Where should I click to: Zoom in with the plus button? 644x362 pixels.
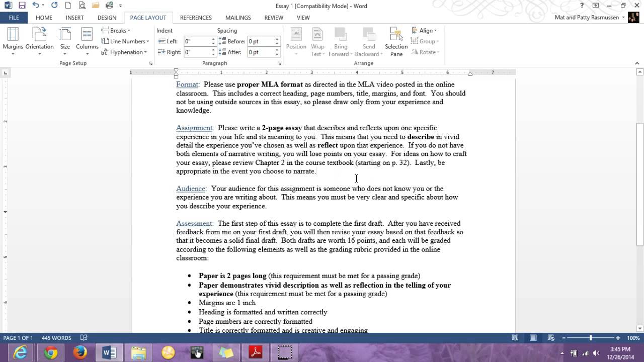tap(618, 338)
